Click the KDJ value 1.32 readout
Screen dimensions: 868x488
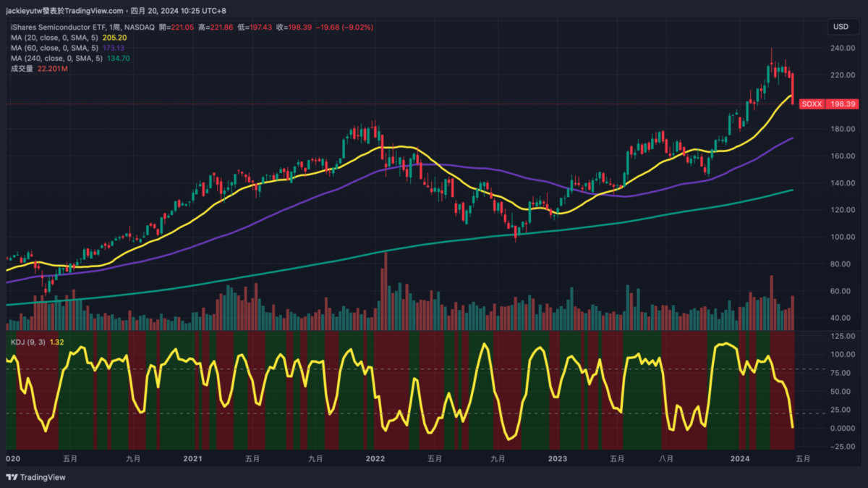click(x=57, y=342)
